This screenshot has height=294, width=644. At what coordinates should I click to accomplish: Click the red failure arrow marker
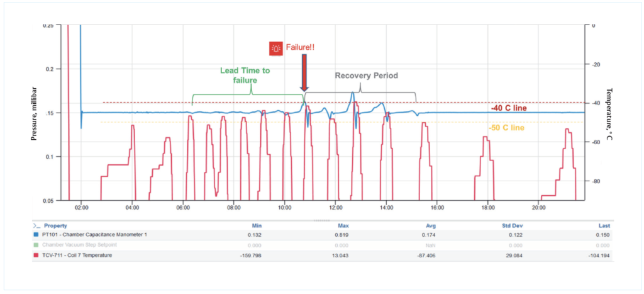304,74
